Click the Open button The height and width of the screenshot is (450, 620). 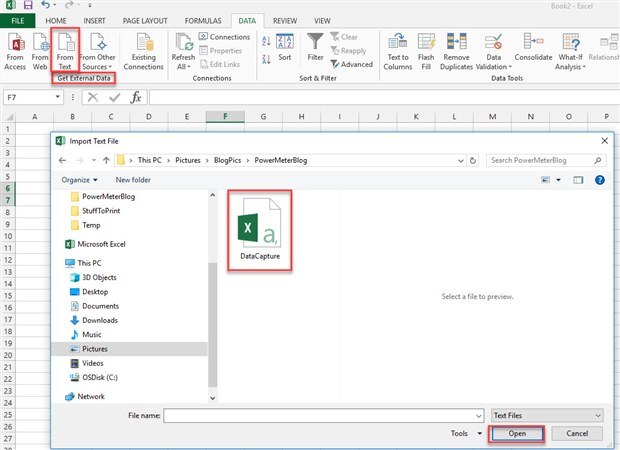coord(516,434)
